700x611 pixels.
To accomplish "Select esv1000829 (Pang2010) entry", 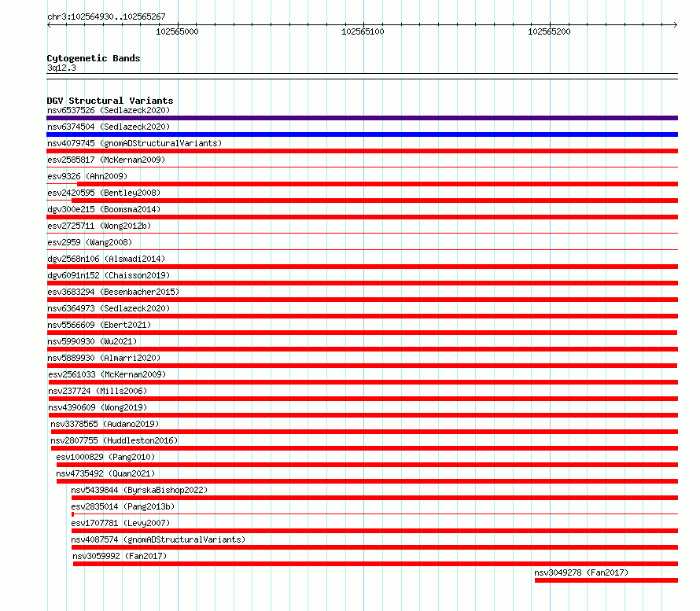I will coord(105,457).
